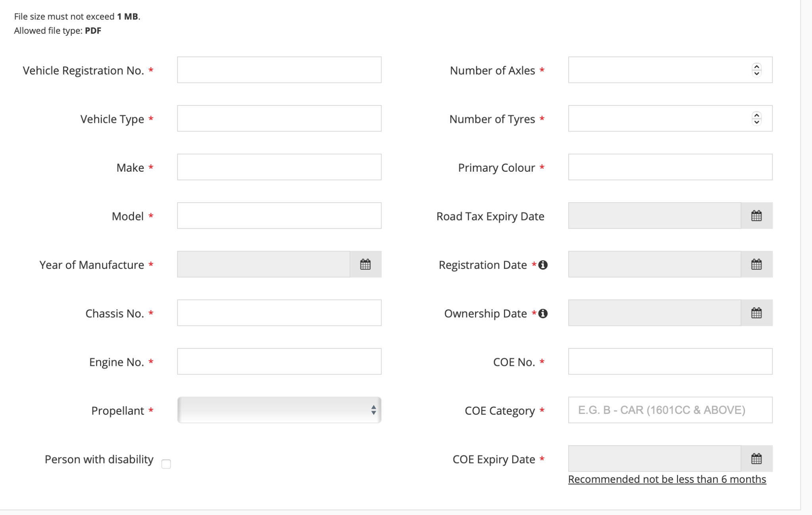
Task: Select the Primary Colour field
Action: pyautogui.click(x=670, y=167)
